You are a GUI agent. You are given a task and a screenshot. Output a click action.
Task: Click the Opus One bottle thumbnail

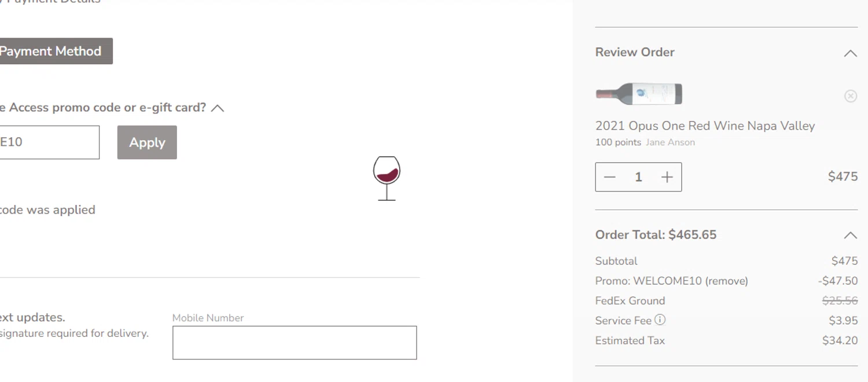click(639, 94)
